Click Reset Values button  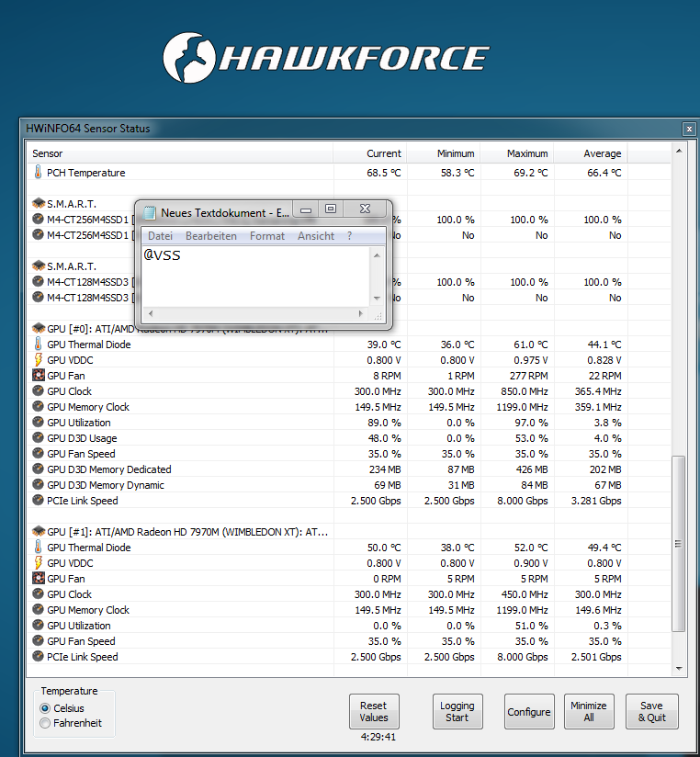tap(374, 711)
